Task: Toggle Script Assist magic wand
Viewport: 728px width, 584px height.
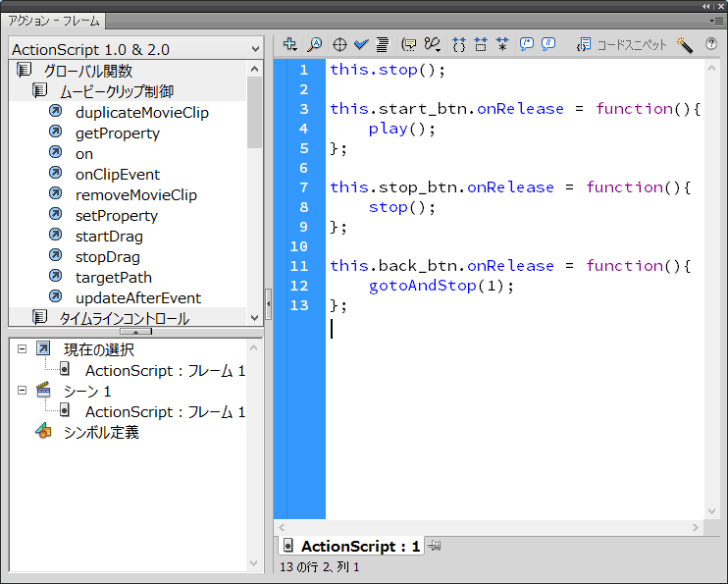Action: (685, 45)
